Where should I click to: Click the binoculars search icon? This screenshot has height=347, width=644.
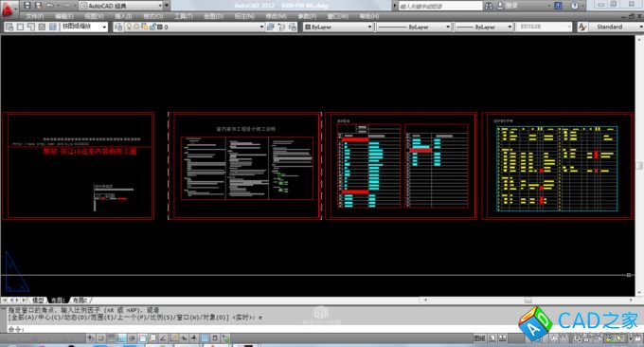point(489,6)
